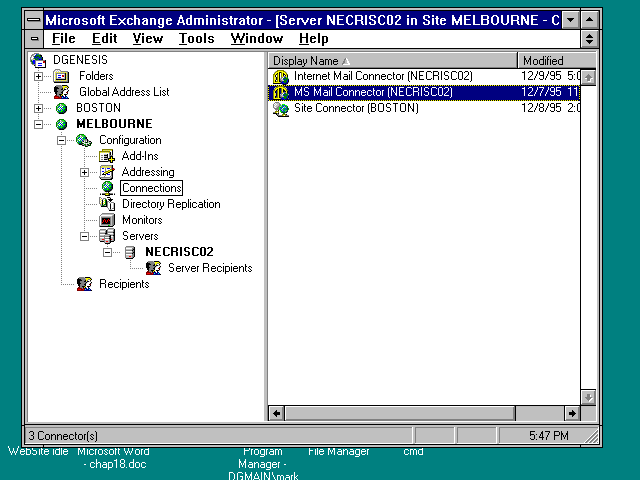Select NECRISC02 server label in tree
Image resolution: width=640 pixels, height=480 pixels.
tap(179, 252)
